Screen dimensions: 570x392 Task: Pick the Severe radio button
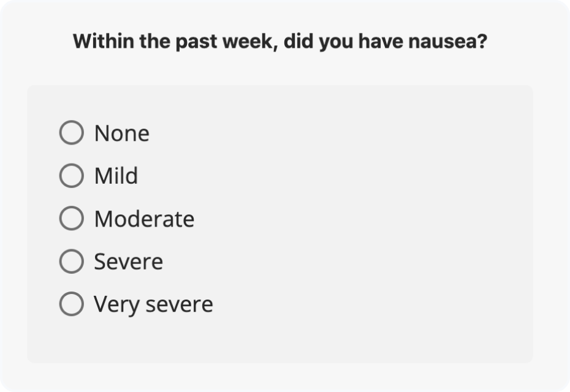(x=72, y=261)
